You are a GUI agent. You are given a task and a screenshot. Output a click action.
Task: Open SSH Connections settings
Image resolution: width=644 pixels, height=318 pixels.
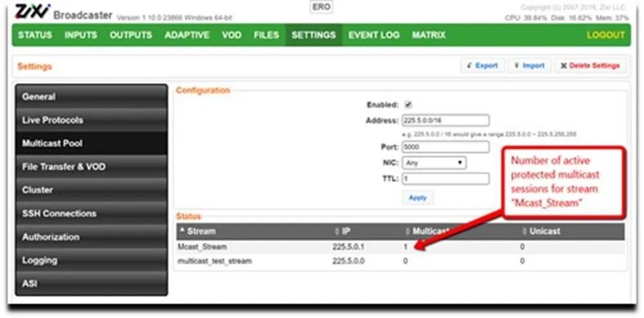point(91,214)
